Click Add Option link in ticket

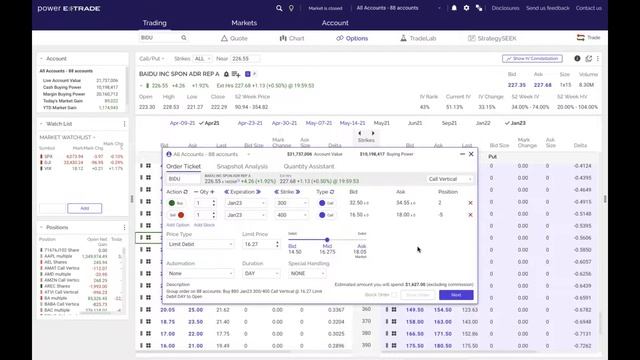coord(178,225)
